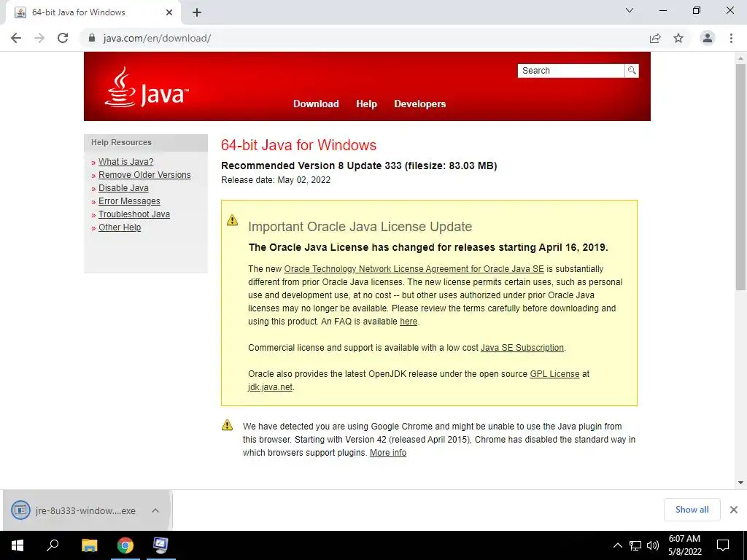Click the scrollbar down arrow
The image size is (747, 560).
click(740, 483)
